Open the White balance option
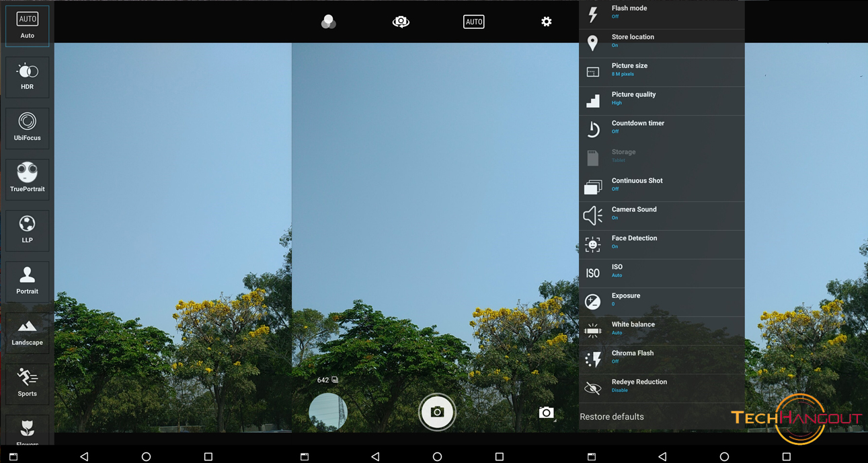The width and height of the screenshot is (868, 463). 662,330
